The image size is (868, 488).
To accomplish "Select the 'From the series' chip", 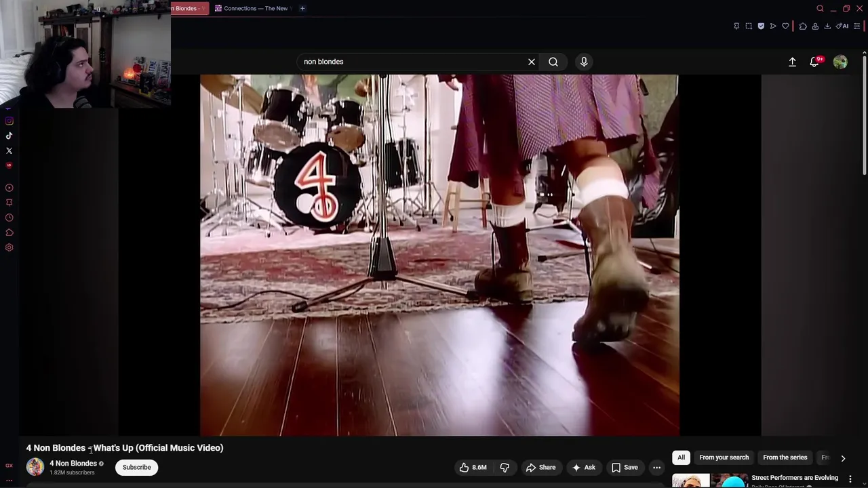I will [x=785, y=457].
